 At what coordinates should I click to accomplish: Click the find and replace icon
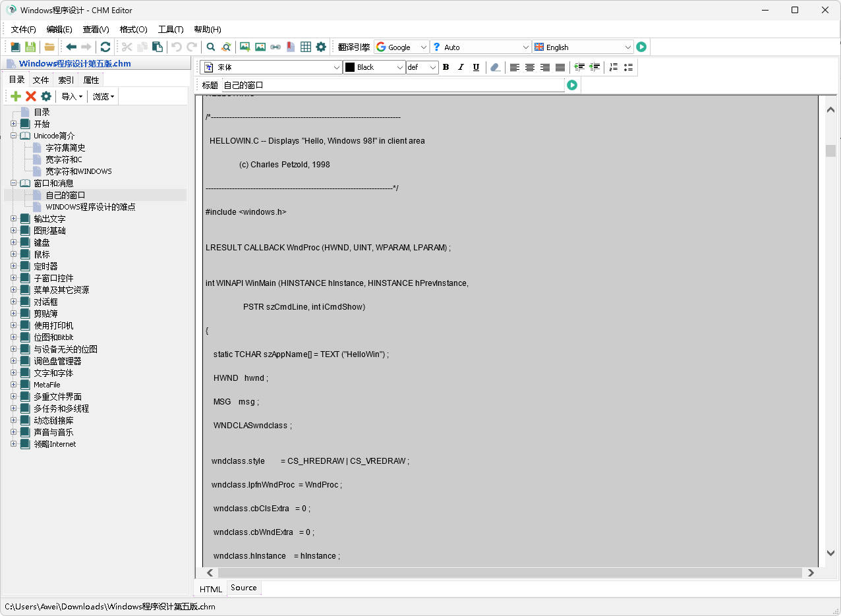(226, 47)
